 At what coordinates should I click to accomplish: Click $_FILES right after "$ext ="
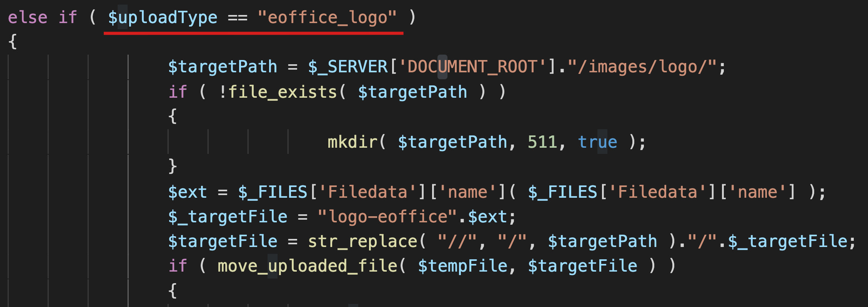pyautogui.click(x=273, y=192)
